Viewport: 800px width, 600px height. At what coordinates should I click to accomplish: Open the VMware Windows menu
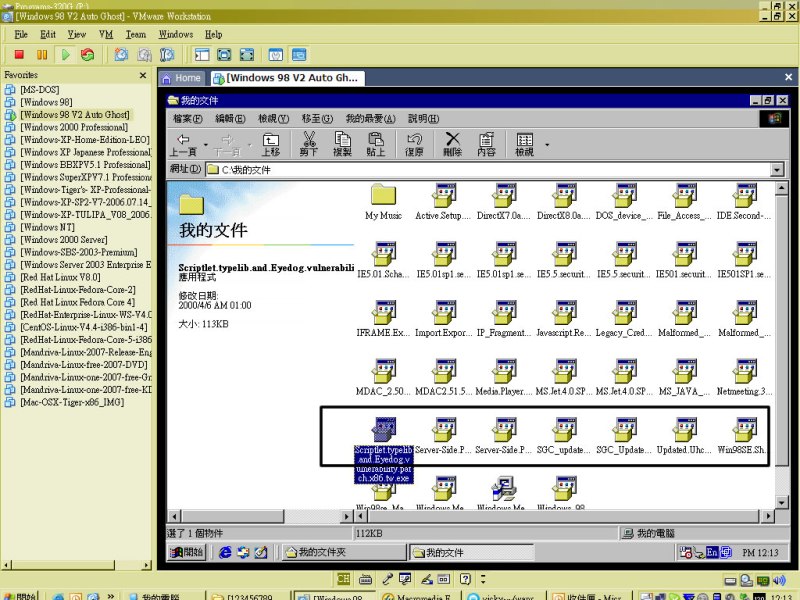click(176, 35)
